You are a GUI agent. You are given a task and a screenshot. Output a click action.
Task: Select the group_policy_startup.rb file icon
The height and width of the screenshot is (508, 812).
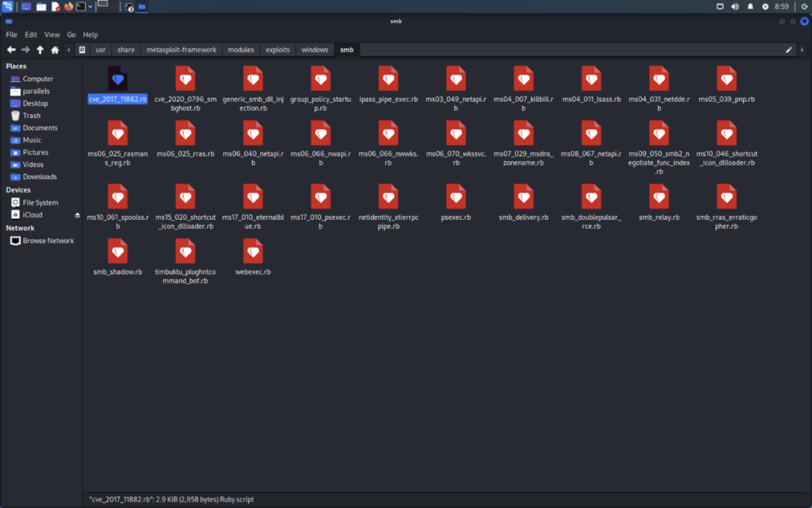click(320, 79)
